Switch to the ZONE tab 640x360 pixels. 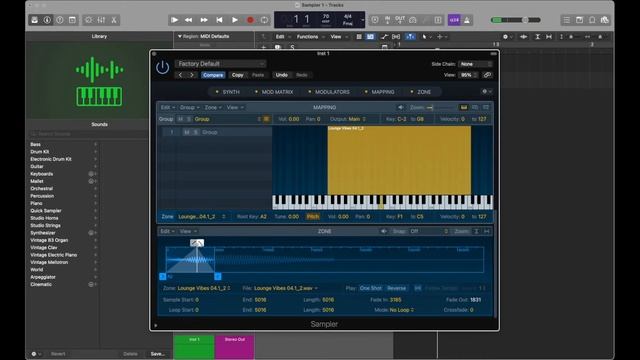pyautogui.click(x=420, y=92)
